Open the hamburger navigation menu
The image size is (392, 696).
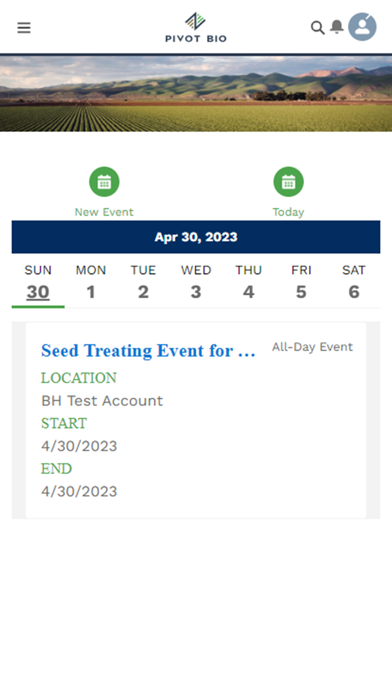[x=24, y=28]
